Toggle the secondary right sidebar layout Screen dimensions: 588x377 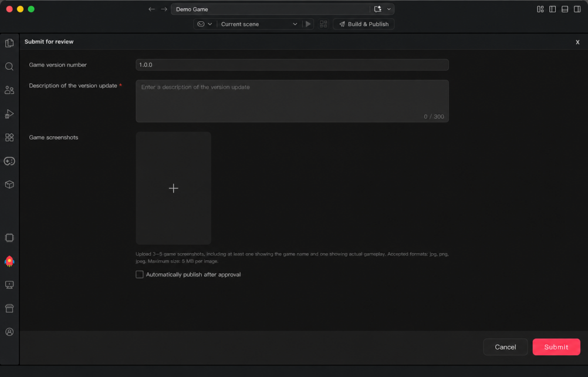[x=577, y=9]
